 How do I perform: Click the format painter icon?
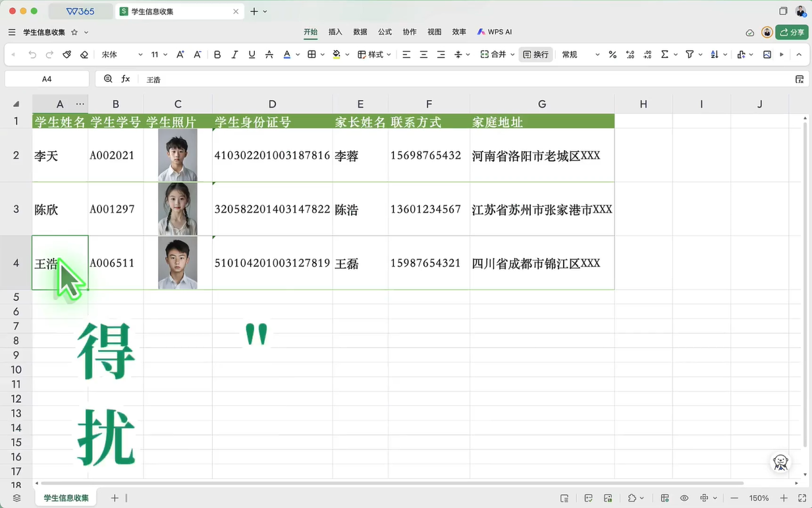pos(67,55)
